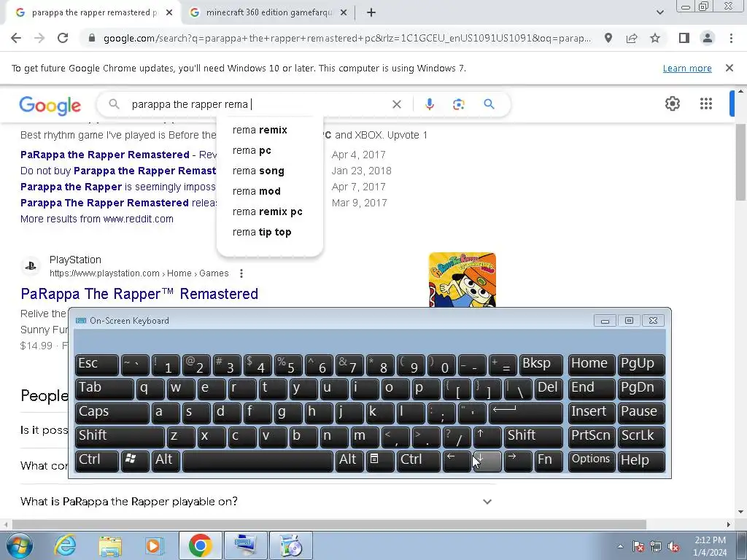747x560 pixels.
Task: Click the PaRappa game cover thumbnail
Action: pos(462,280)
